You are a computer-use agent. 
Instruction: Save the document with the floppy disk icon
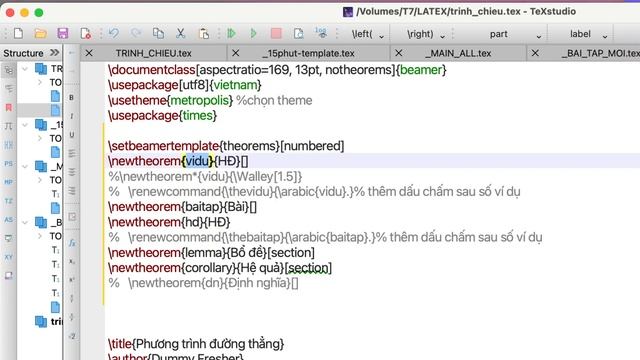click(x=62, y=33)
